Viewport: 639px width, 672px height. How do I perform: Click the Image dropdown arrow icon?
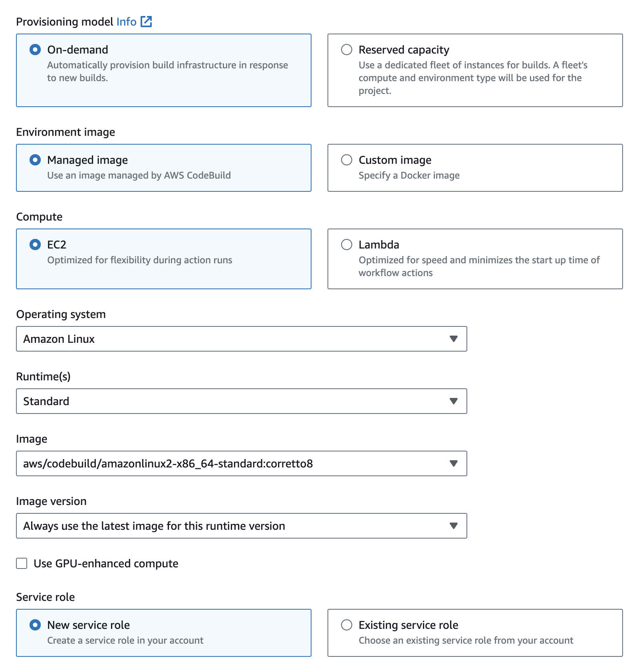coord(453,463)
